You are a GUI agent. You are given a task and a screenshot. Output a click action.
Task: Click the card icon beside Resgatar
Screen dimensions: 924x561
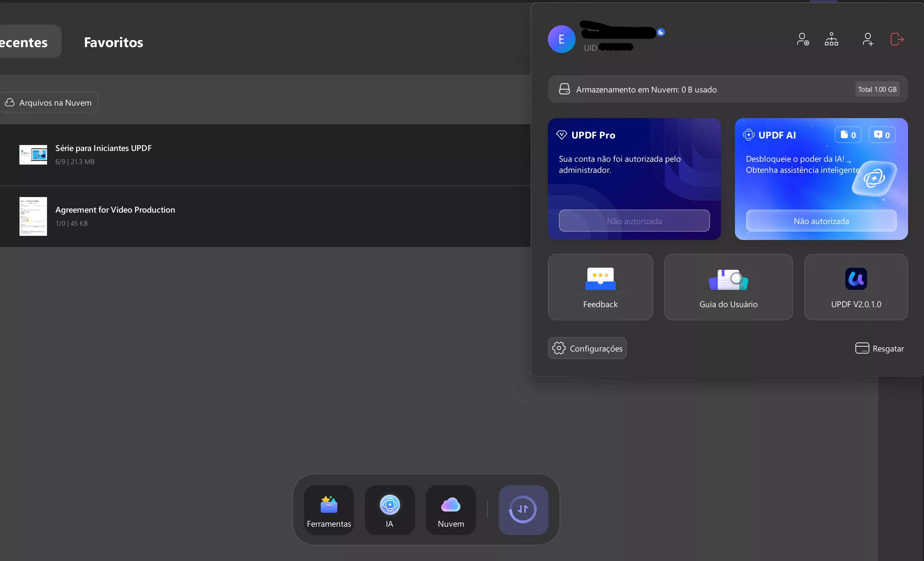click(862, 348)
